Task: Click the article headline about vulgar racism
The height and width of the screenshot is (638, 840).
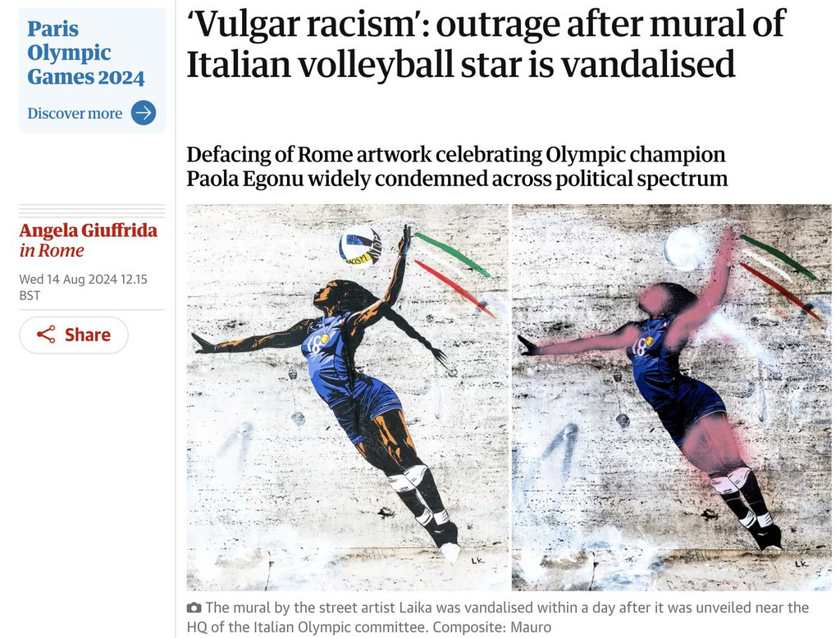Action: tap(486, 44)
